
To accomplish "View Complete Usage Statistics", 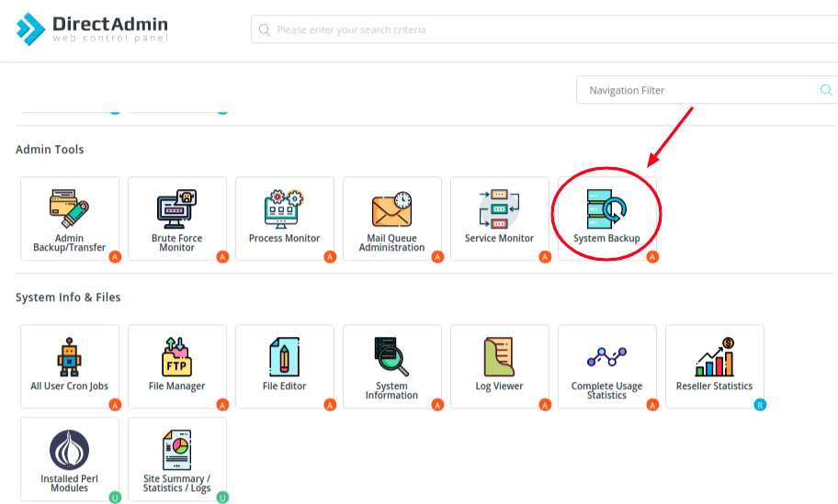I will click(606, 366).
